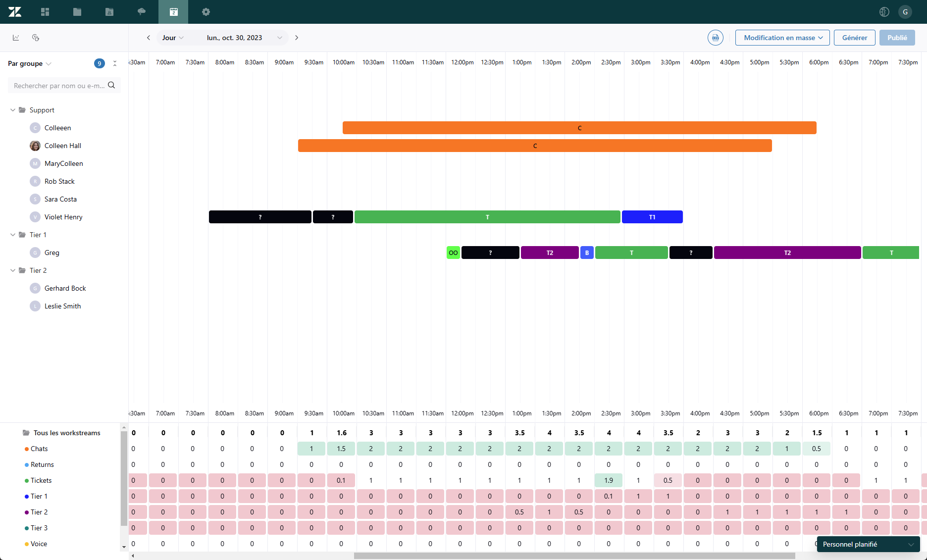Collapse the Tier 2 group
This screenshot has width=927, height=560.
13,270
